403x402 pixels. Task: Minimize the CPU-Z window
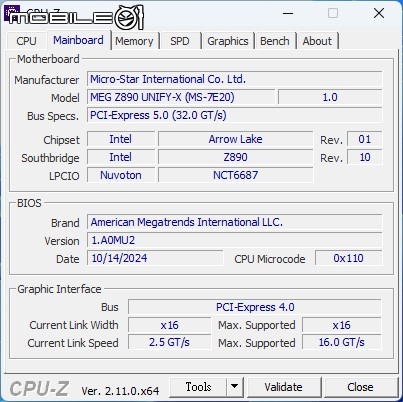[288, 14]
